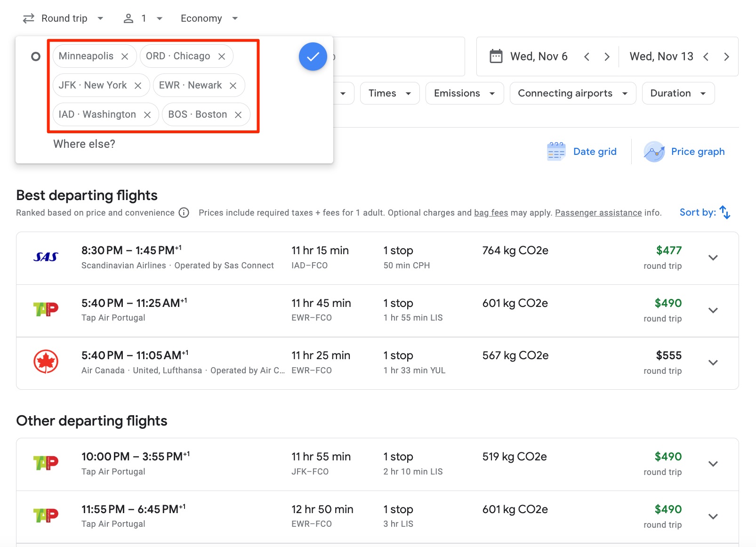Click the swap origin and destination arrows icon
This screenshot has height=547, width=756.
click(x=28, y=18)
